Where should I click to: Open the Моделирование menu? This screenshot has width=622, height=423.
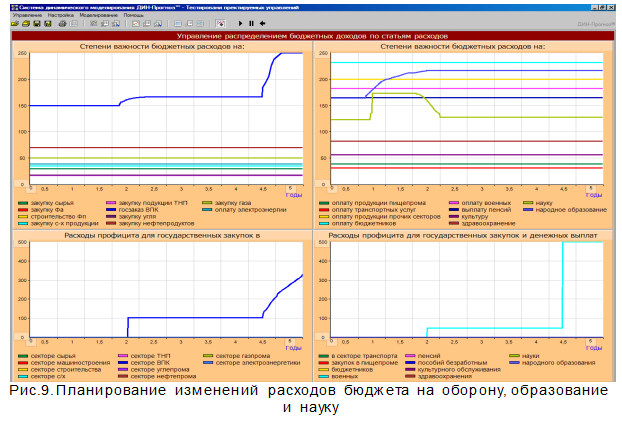pyautogui.click(x=96, y=15)
